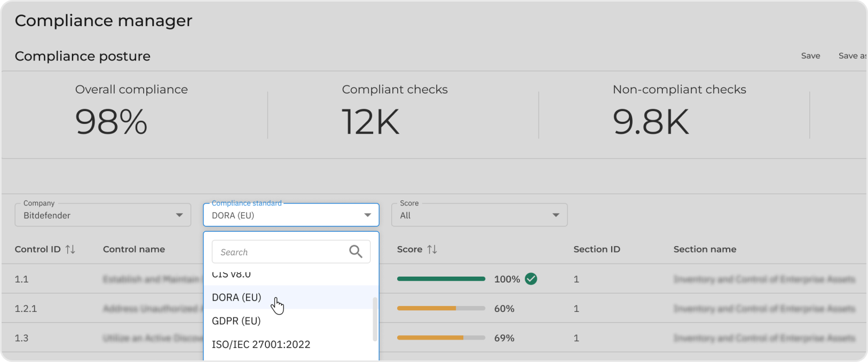868x362 pixels.
Task: Type in the standards Search field
Action: click(278, 252)
